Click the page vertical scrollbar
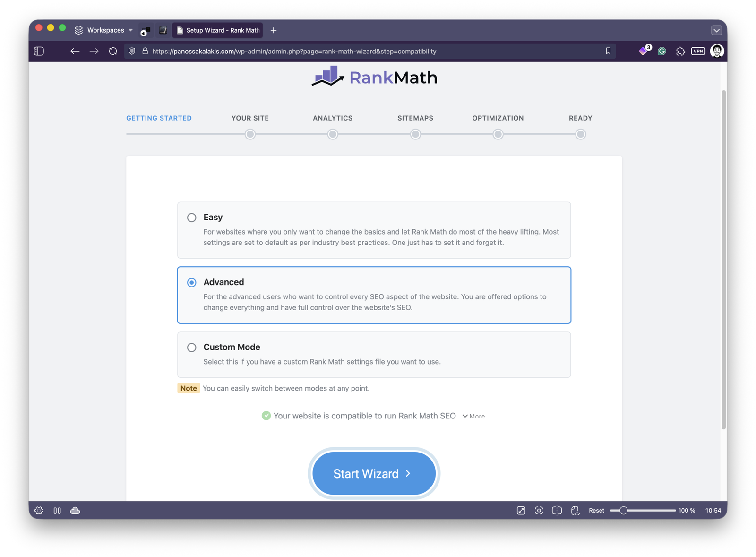 click(x=723, y=260)
